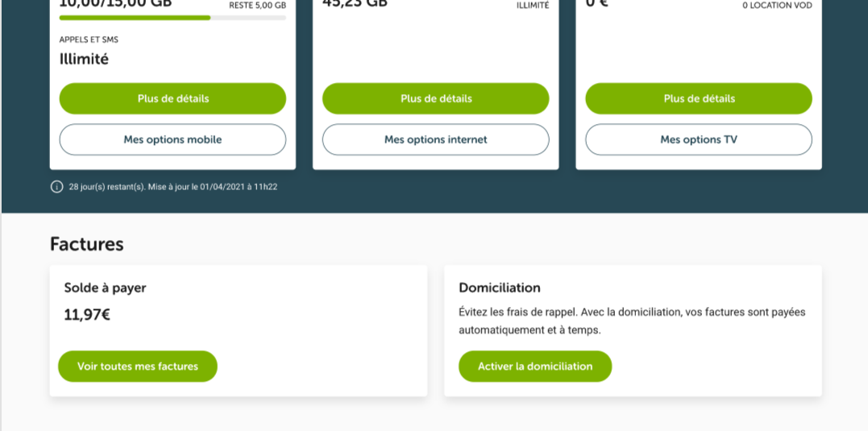Click the APPELS ET SMS label
This screenshot has width=868, height=431.
(89, 39)
